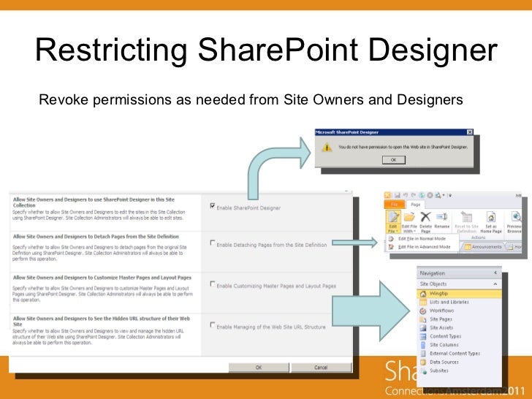Open the File ribbon tab
Screen dimensions: 532x399
click(x=395, y=205)
